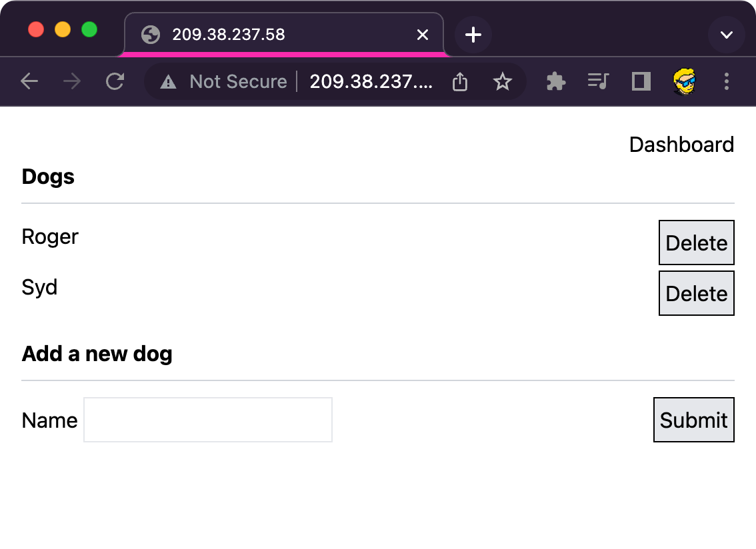Bookmark this page with the star
Screen dimensions: 756x549
(502, 82)
